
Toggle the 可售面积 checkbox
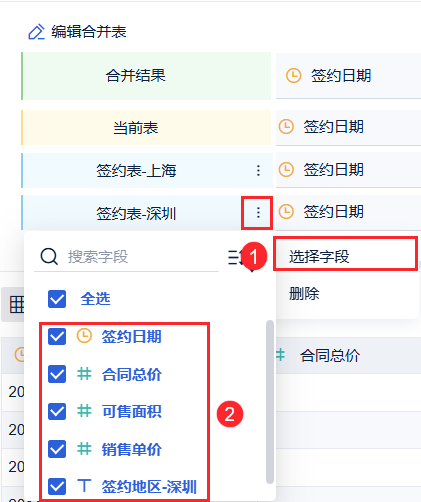57,412
